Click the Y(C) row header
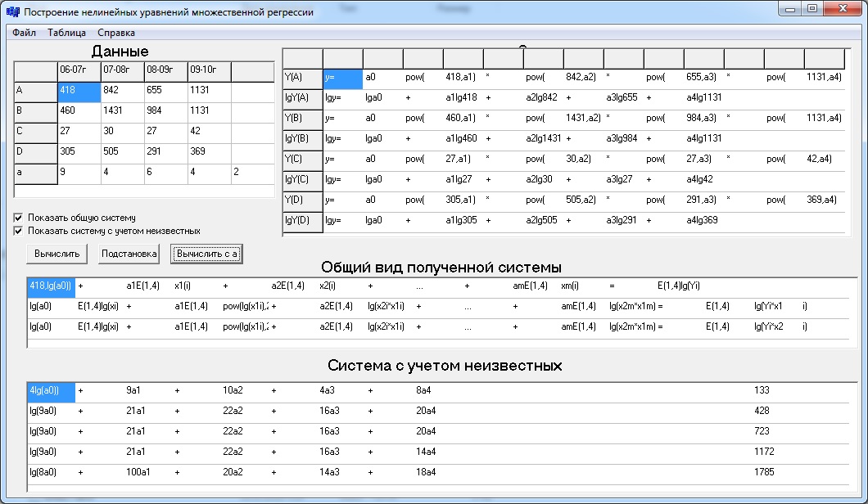Image resolution: width=868 pixels, height=504 pixels. click(303, 161)
